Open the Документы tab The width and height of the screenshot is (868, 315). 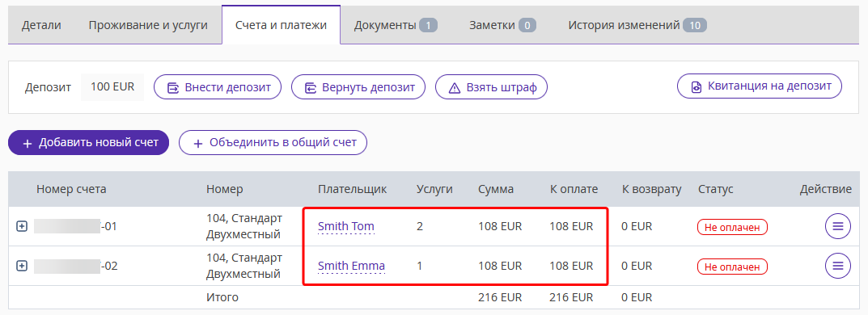[396, 25]
